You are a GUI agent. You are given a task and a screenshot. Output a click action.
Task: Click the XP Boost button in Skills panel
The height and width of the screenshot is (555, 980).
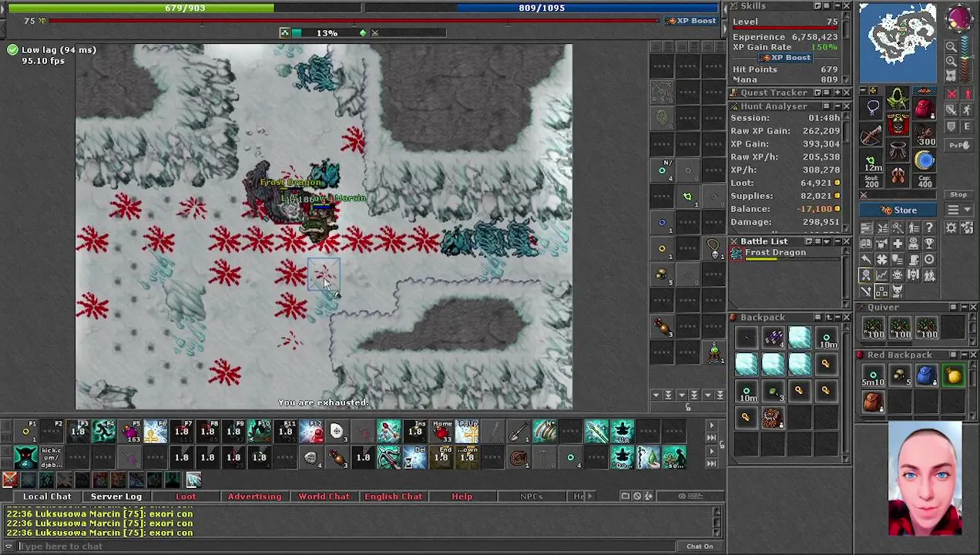[x=784, y=58]
